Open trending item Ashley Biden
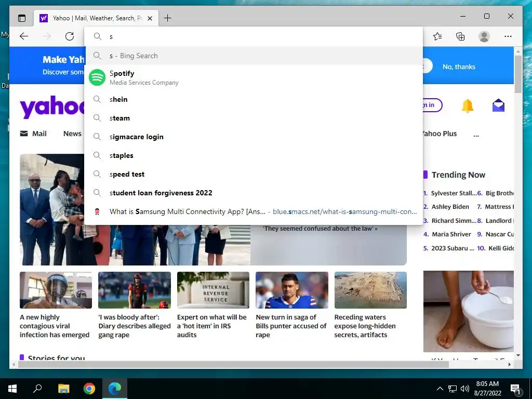The width and height of the screenshot is (532, 399). [450, 207]
